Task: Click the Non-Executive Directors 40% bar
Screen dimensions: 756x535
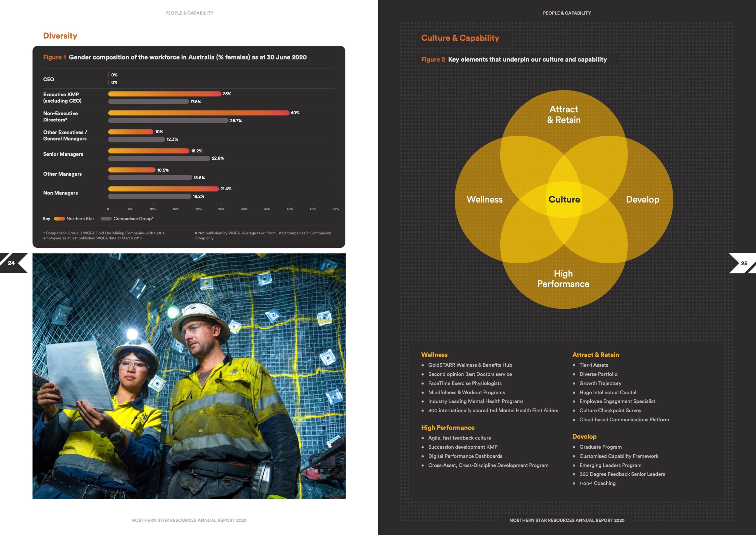Action: 199,113
